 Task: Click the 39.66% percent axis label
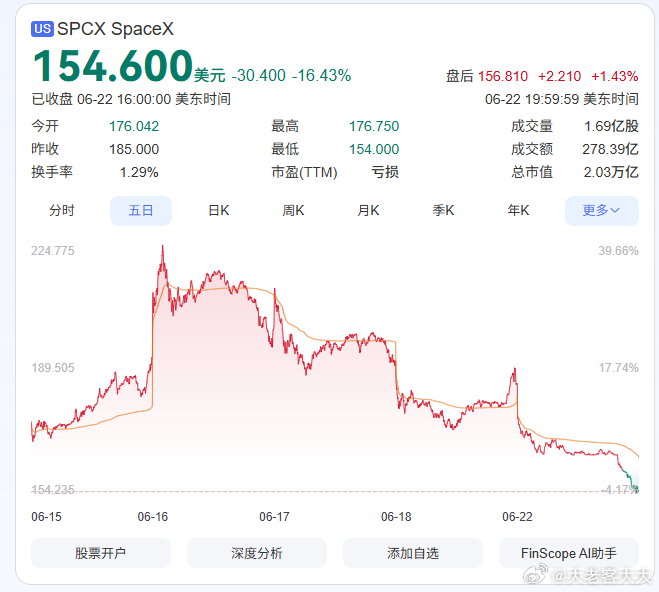(x=618, y=251)
